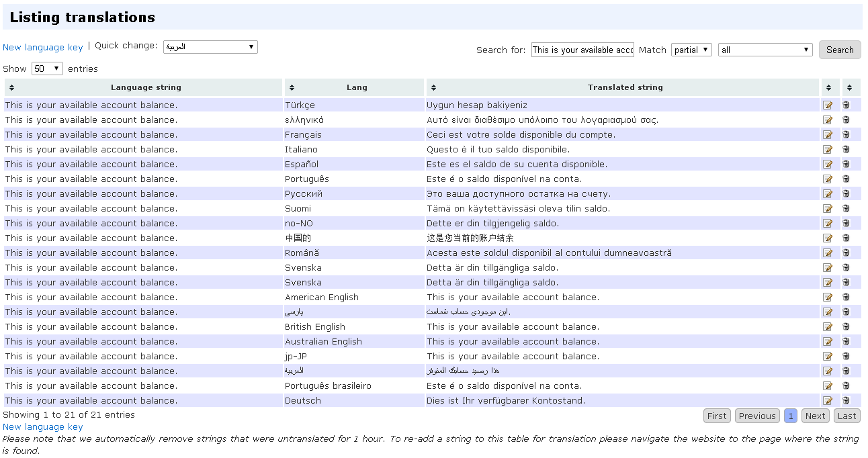This screenshot has width=868, height=458.
Task: Click 'Showing 1 to 21 of 21 entries' text
Action: [69, 414]
